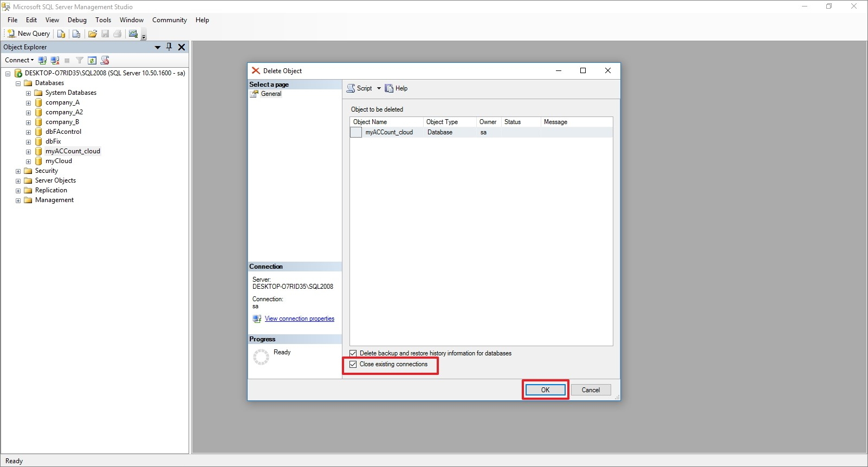Open the View menu
This screenshot has width=868, height=467.
52,20
